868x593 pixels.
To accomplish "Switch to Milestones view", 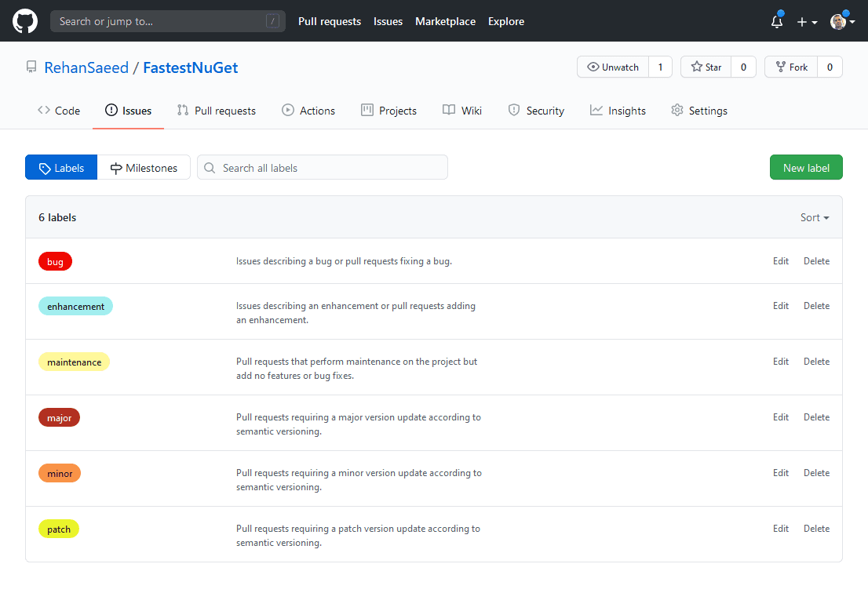I will click(x=144, y=168).
